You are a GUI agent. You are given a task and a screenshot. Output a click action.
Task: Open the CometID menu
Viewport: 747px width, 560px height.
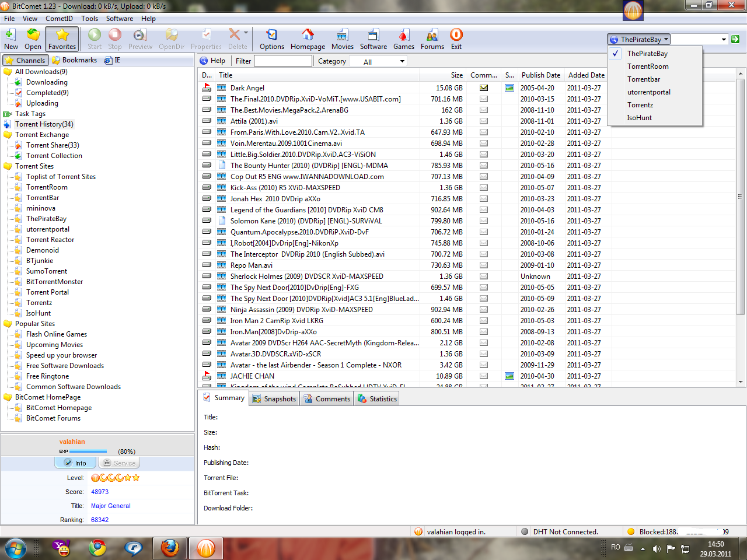59,19
